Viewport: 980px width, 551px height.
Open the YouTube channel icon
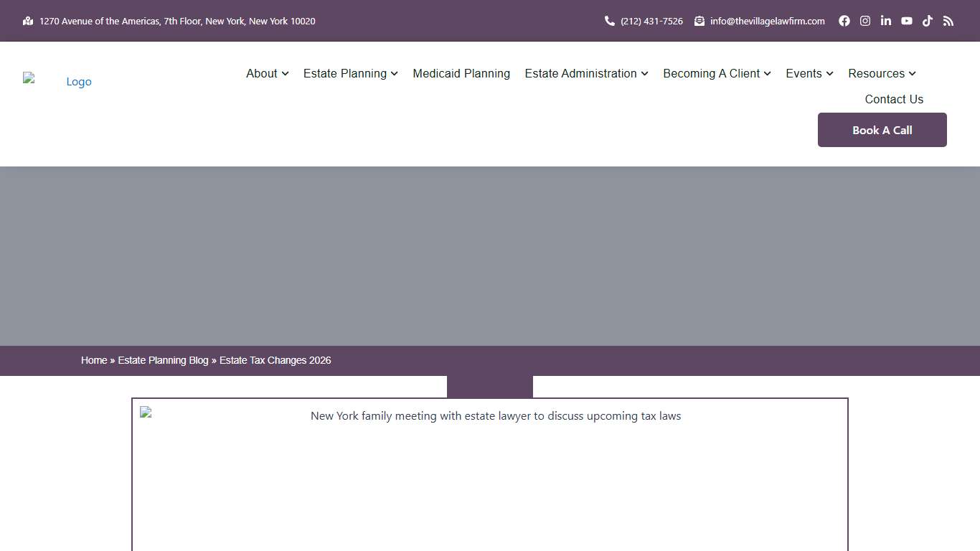pos(907,21)
